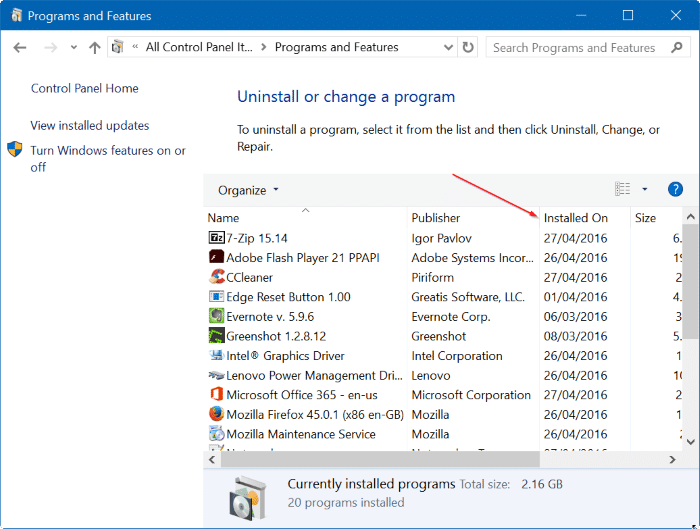Click vertical scrollbar up arrow
700x529 pixels.
(691, 217)
